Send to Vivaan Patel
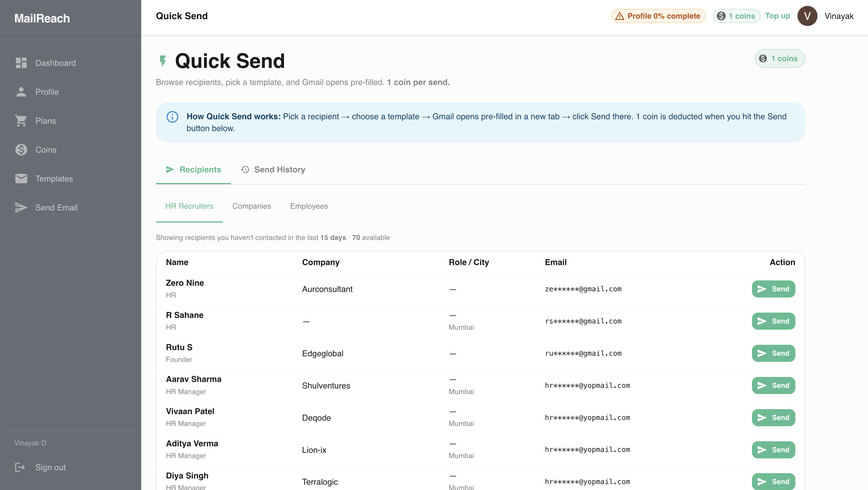 773,418
